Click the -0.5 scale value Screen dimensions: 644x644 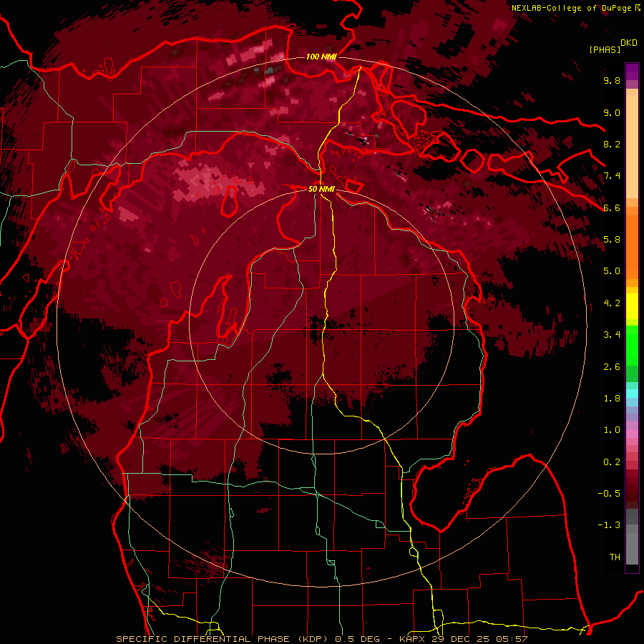tap(609, 494)
